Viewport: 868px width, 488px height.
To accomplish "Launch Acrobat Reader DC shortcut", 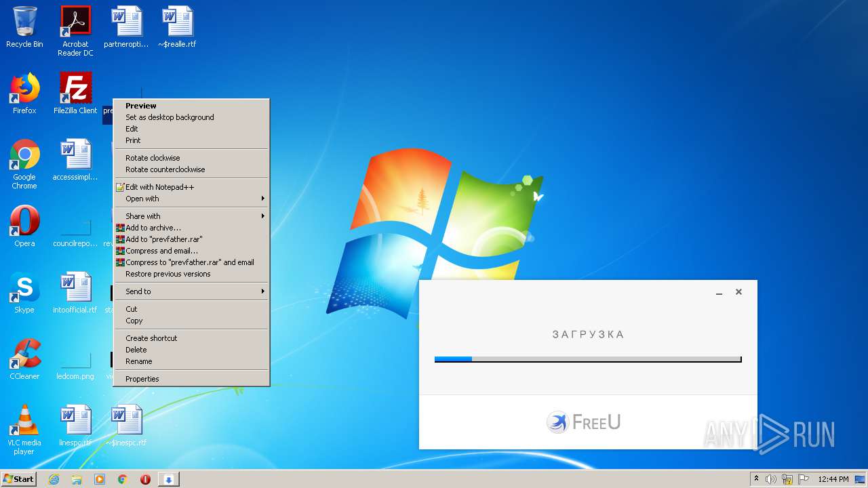I will click(75, 30).
